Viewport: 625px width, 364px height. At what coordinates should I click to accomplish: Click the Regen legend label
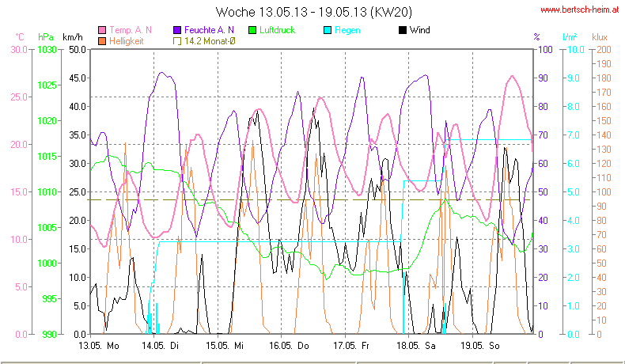347,30
